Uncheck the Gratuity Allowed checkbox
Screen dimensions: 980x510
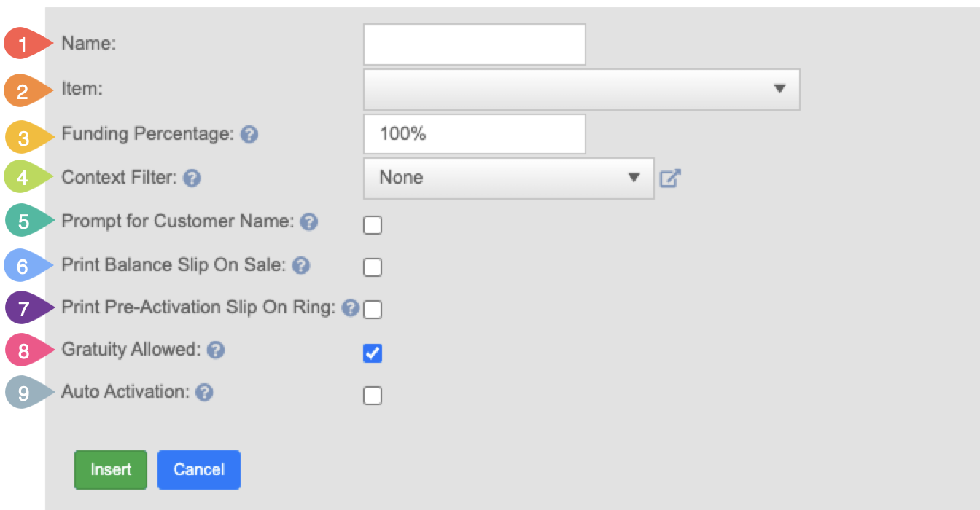373,353
